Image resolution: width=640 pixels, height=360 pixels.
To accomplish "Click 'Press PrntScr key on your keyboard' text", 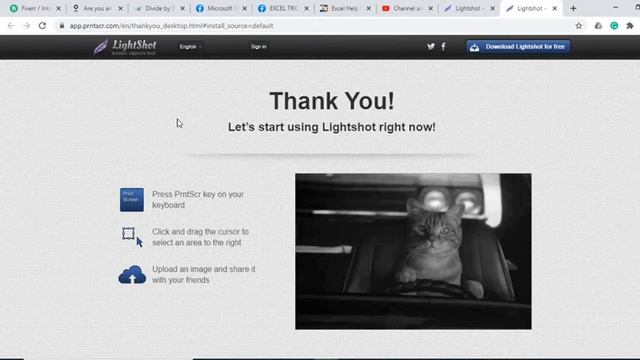I will 198,200.
